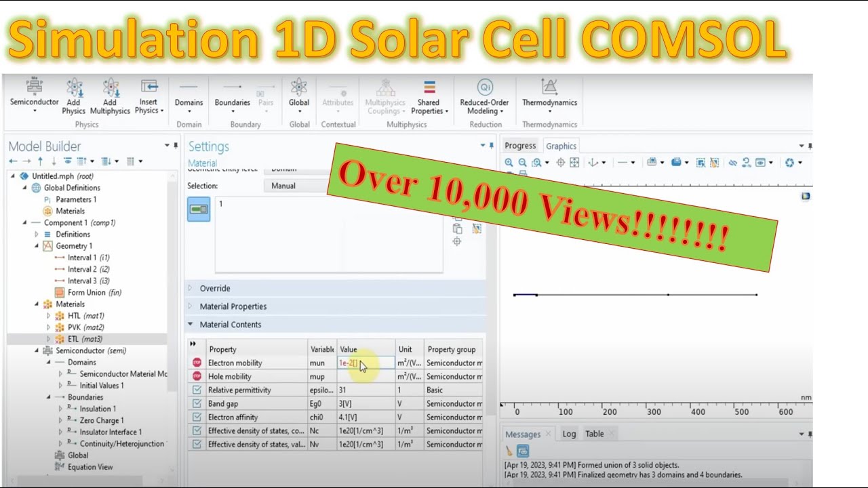Select the Interval 2 (i2) node
868x488 pixels.
click(89, 269)
